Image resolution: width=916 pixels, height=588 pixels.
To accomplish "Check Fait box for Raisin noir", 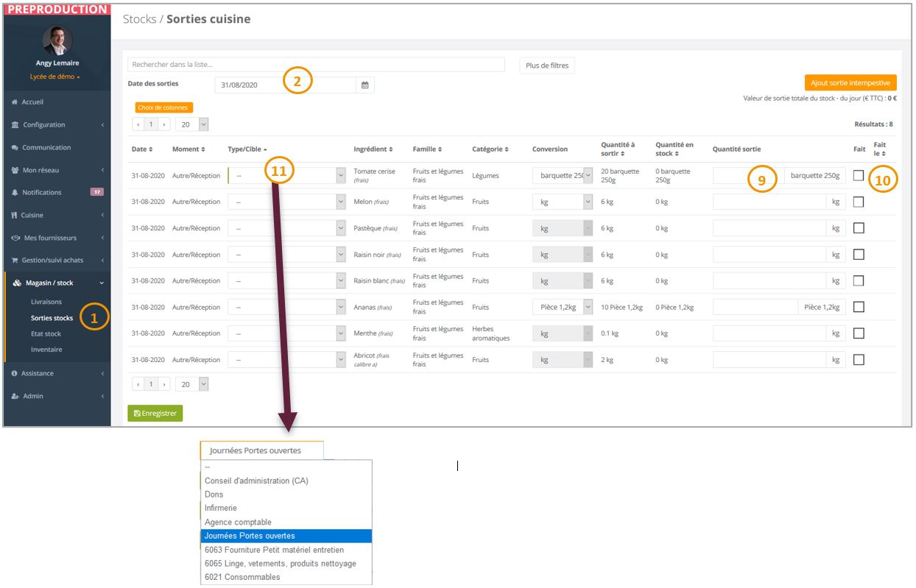I will coord(859,255).
